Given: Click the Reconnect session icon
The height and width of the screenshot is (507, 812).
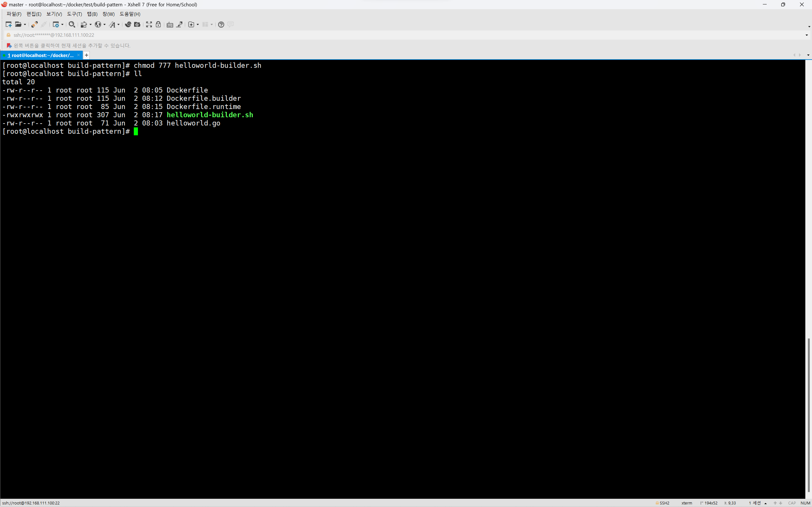Looking at the screenshot, I should click(34, 24).
